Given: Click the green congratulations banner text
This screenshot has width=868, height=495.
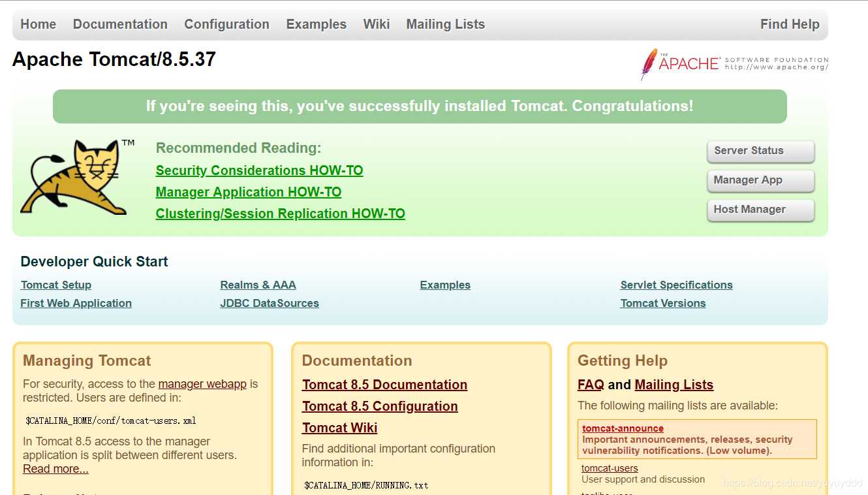Looking at the screenshot, I should (x=420, y=106).
